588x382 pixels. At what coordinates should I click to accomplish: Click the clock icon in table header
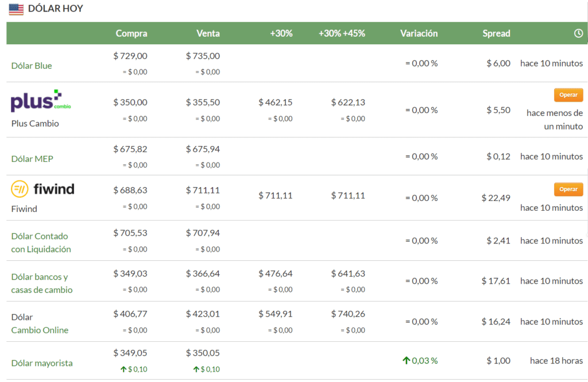pos(578,33)
